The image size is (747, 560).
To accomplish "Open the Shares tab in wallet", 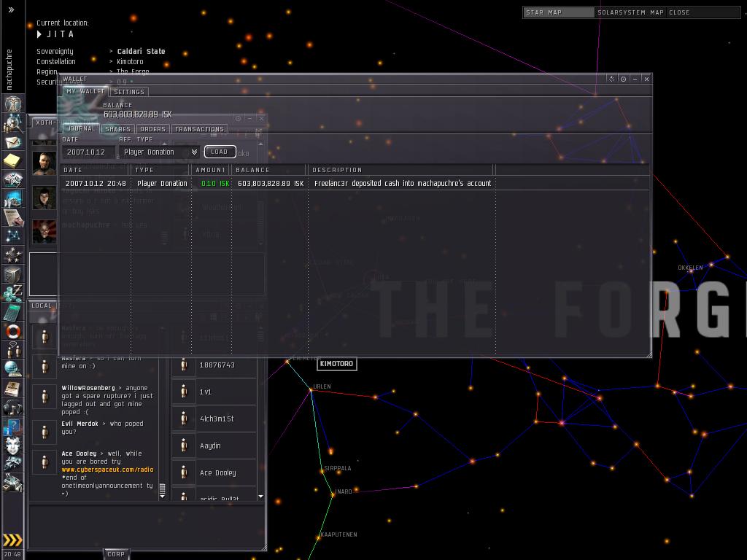I will 117,129.
